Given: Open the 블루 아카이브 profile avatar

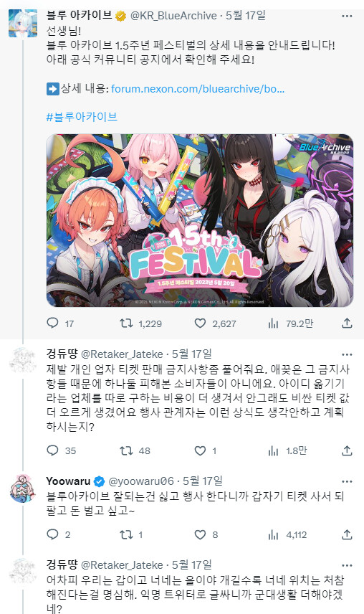Looking at the screenshot, I should point(23,23).
